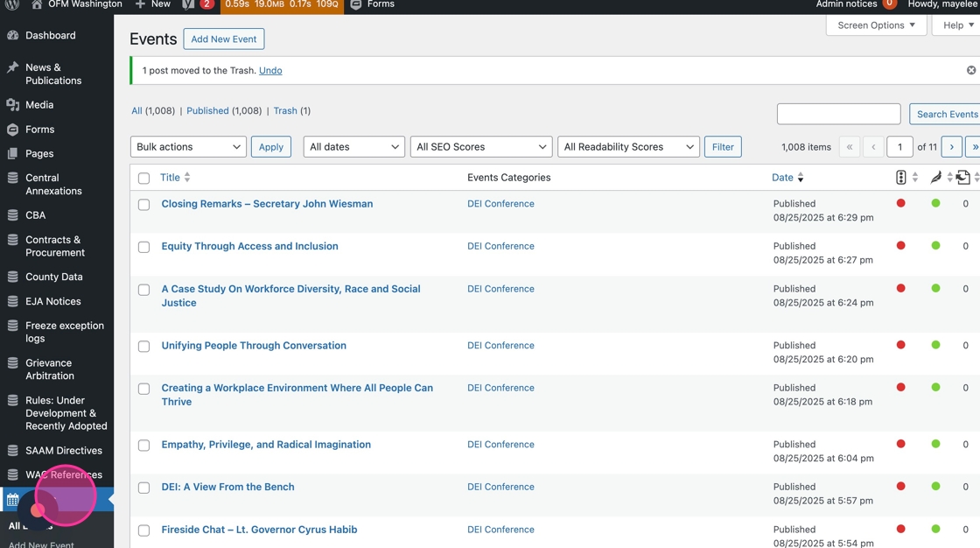Open Contracts & Procurement sidebar item
The image size is (980, 548).
pyautogui.click(x=57, y=246)
